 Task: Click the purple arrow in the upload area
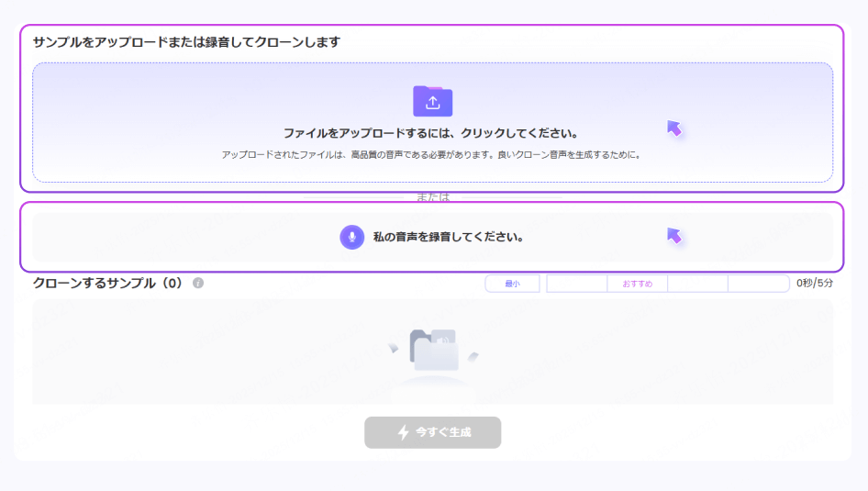click(674, 128)
